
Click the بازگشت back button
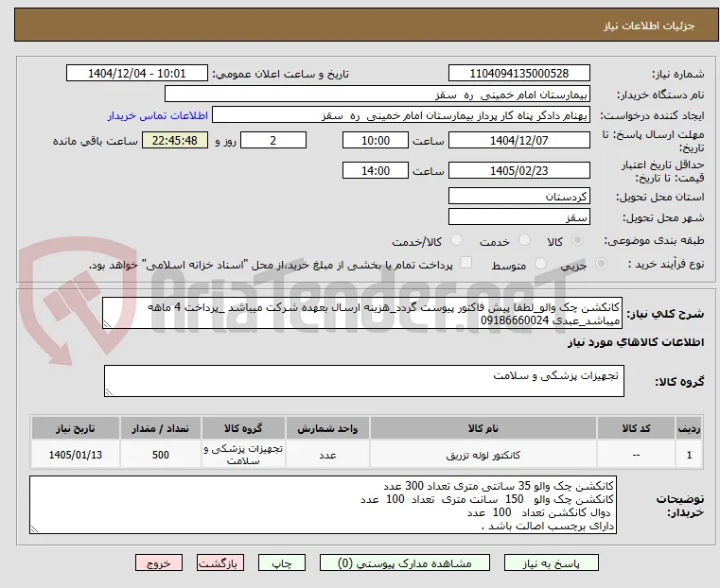click(x=220, y=562)
